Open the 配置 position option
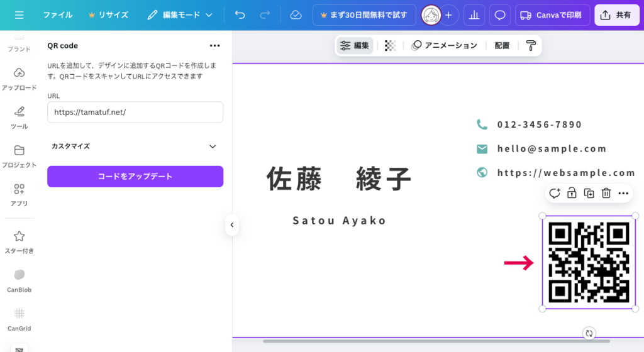The height and width of the screenshot is (352, 644). tap(502, 45)
